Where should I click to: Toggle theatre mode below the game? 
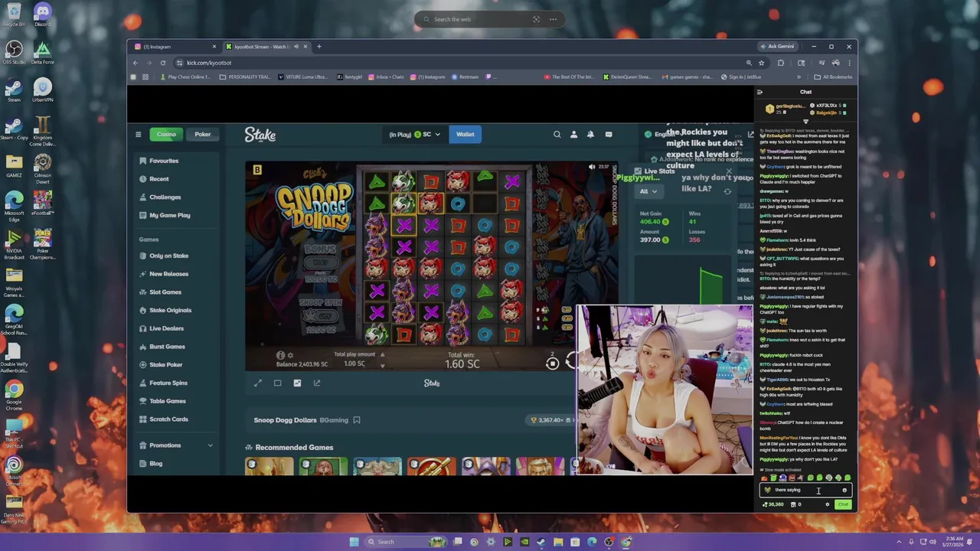(x=277, y=383)
